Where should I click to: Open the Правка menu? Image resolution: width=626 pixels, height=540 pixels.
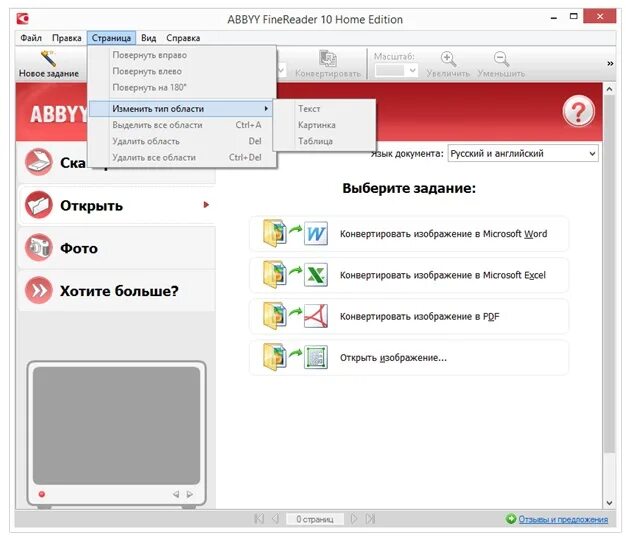66,38
